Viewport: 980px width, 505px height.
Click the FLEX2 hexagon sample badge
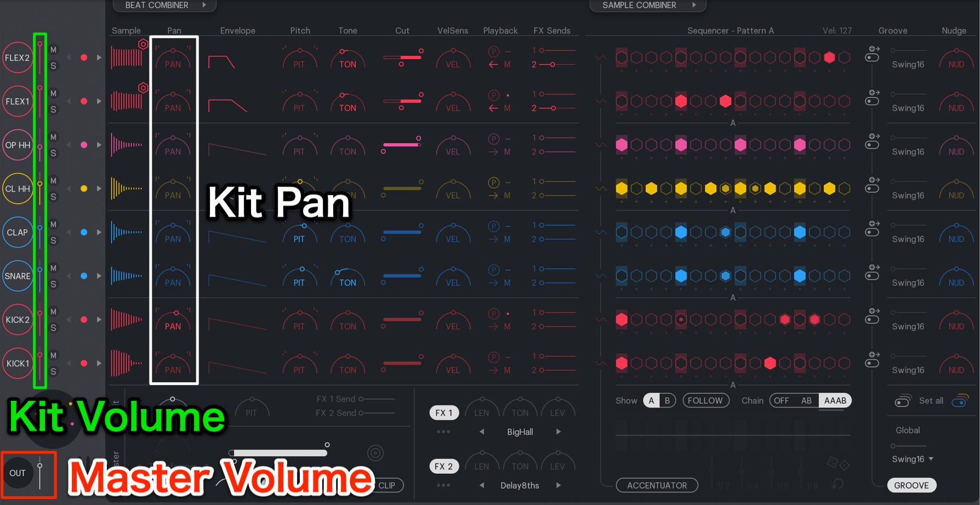click(143, 44)
